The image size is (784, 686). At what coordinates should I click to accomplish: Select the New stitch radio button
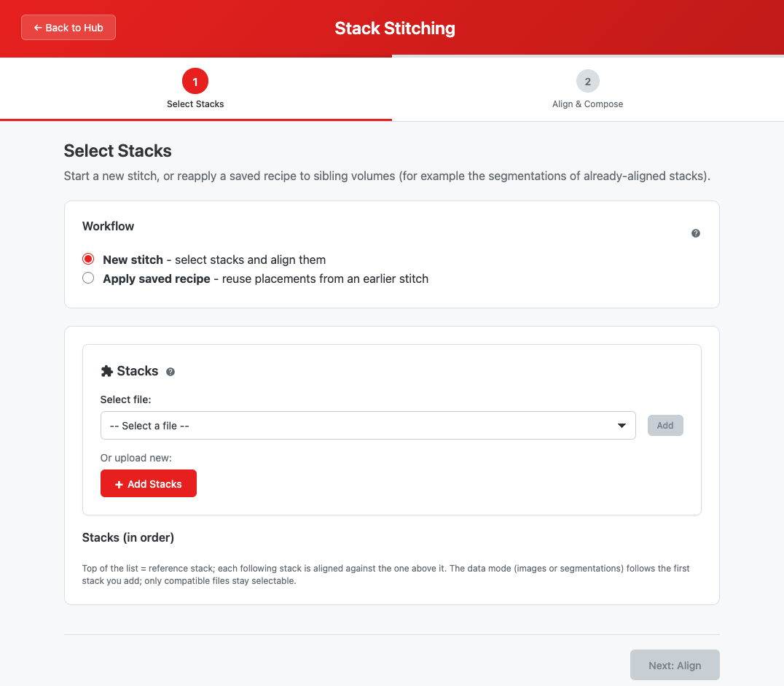(88, 260)
